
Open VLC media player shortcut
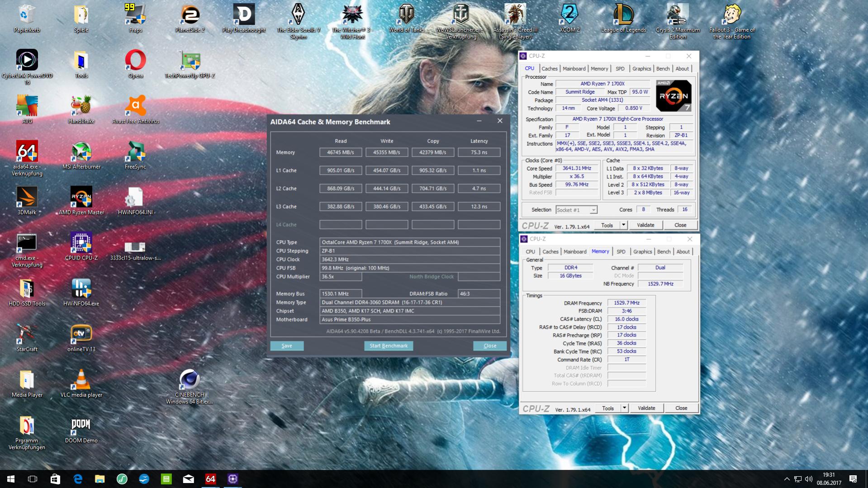[81, 384]
